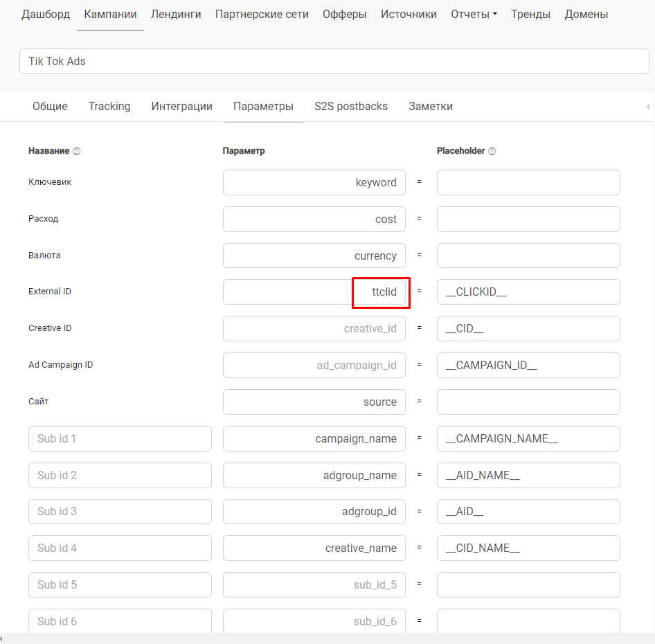Click the ttclid parameter field
The width and height of the screenshot is (655, 644).
click(314, 292)
